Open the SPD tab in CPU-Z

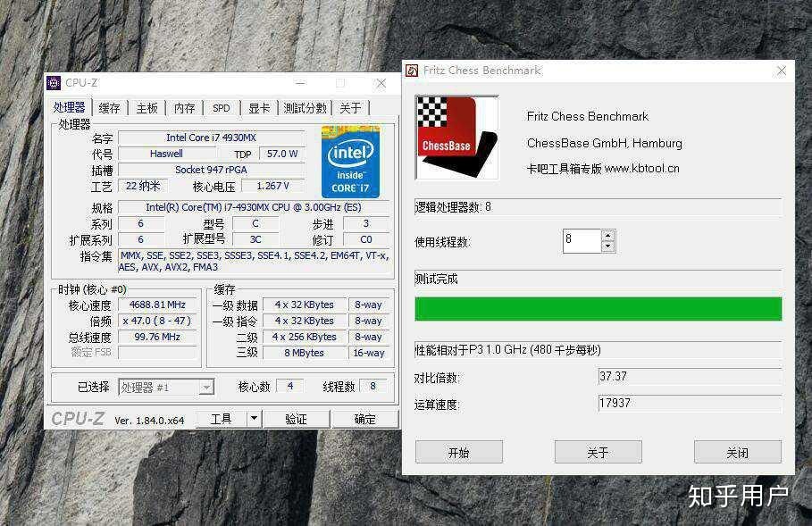point(222,108)
